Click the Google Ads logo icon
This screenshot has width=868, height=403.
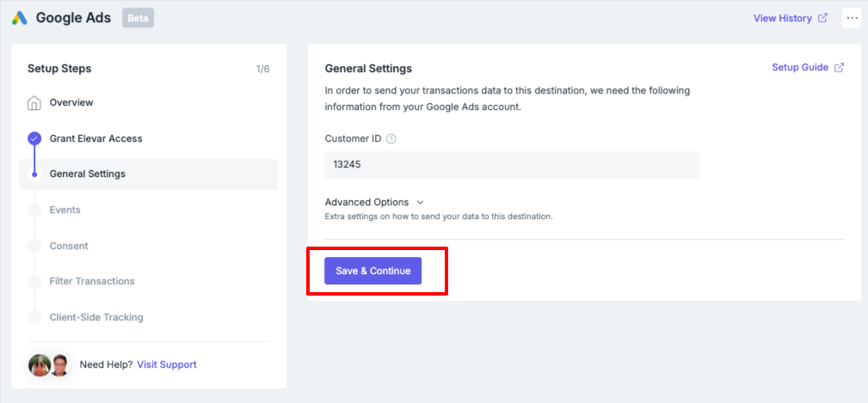click(20, 18)
